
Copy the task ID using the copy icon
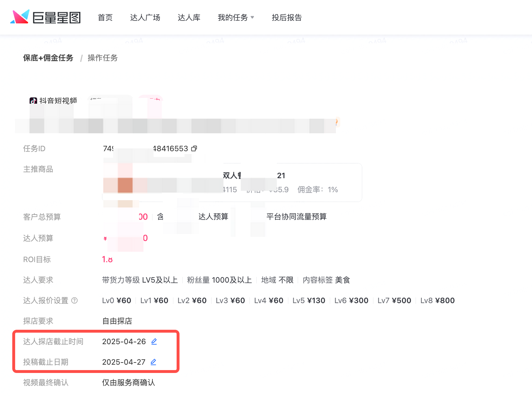pos(194,149)
